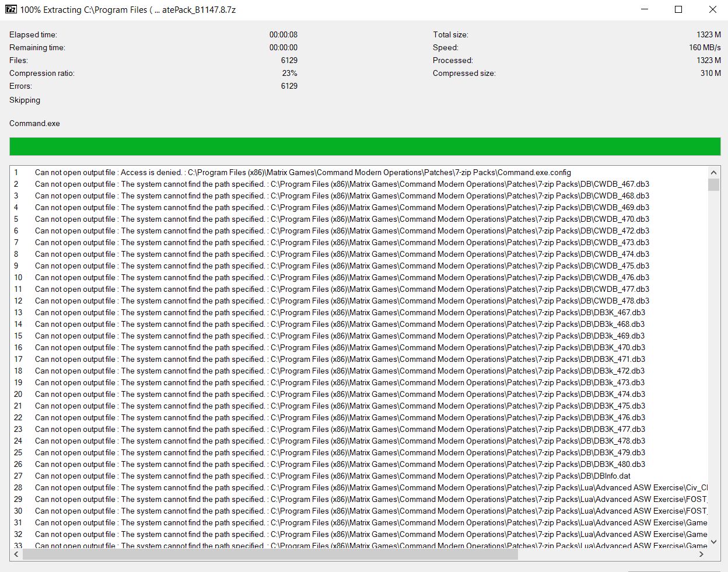Click the Compressed size value 310 M

click(710, 73)
